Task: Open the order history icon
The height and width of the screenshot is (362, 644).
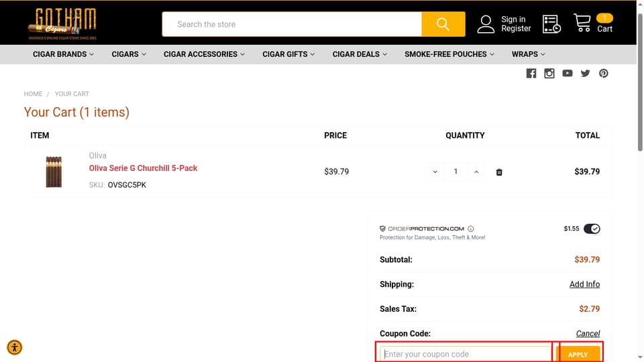Action: point(551,24)
